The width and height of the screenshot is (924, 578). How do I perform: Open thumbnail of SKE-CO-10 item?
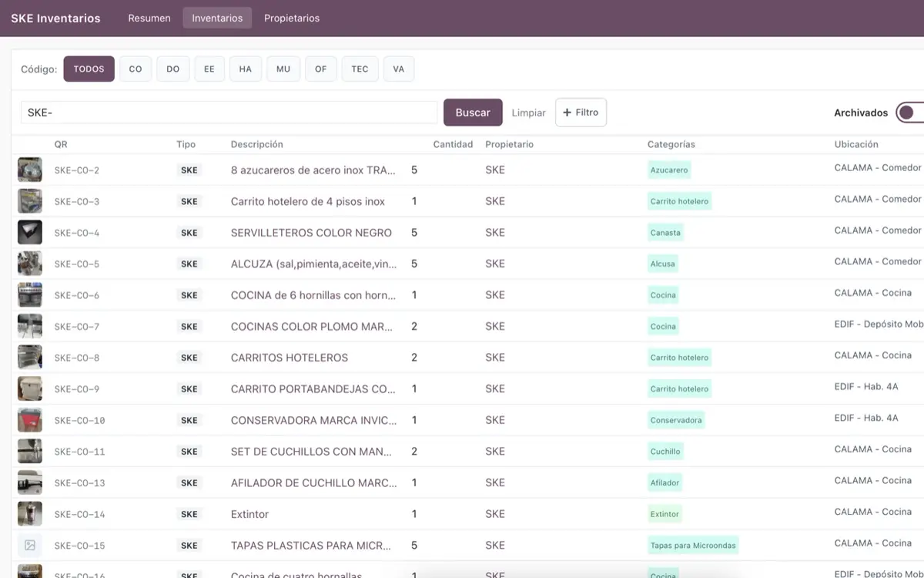[30, 420]
